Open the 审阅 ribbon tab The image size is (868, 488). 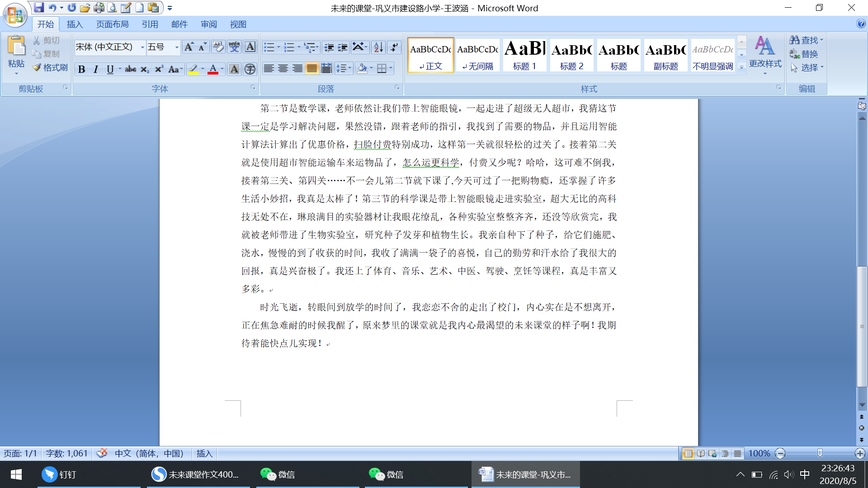[x=209, y=24]
